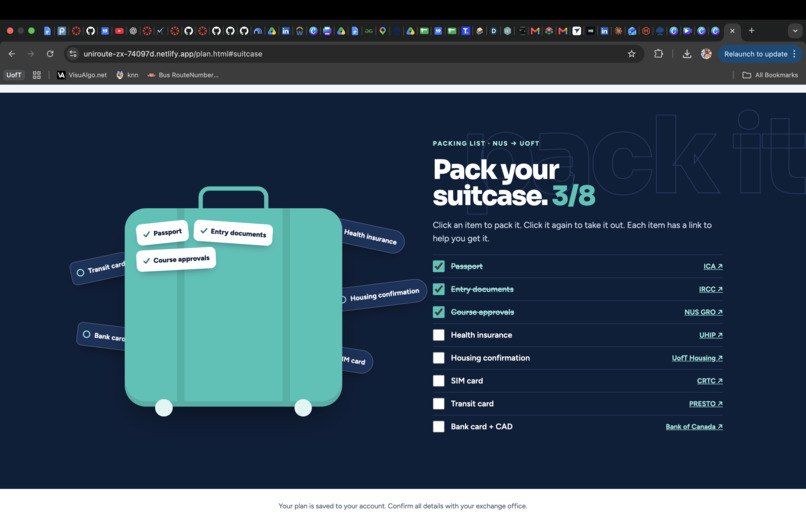This screenshot has height=523, width=806.
Task: Uncheck the Passport checkbox
Action: coord(438,266)
